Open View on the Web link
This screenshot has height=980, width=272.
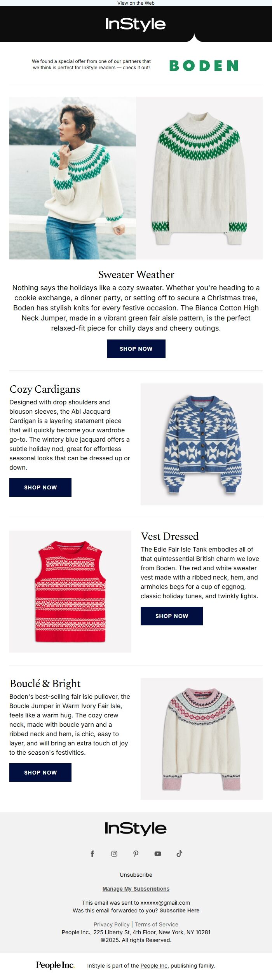point(136,3)
